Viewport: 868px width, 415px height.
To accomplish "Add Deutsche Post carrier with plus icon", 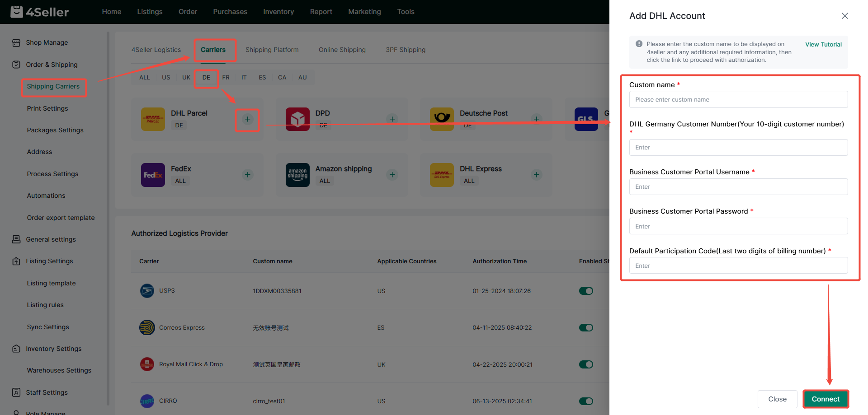I will [x=537, y=119].
